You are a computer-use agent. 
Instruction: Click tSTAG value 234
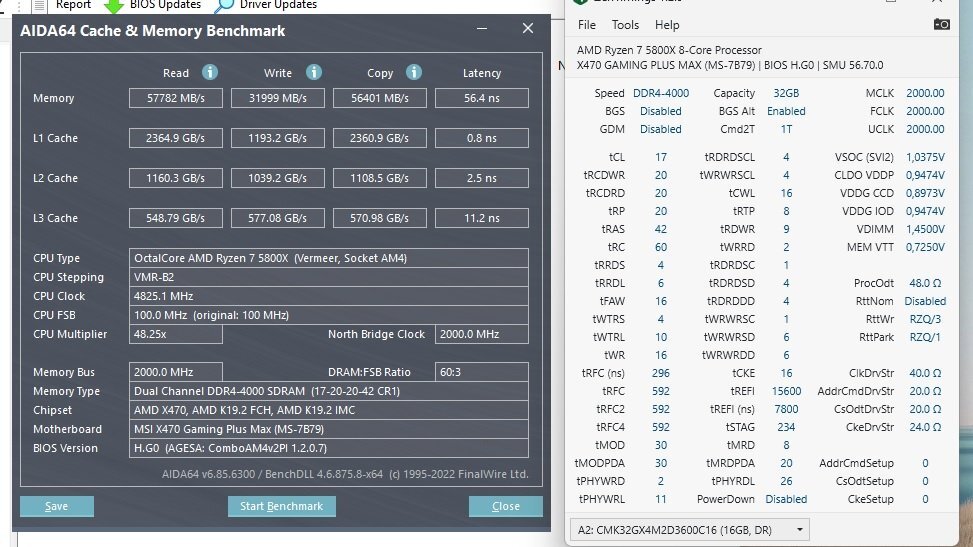coord(786,427)
